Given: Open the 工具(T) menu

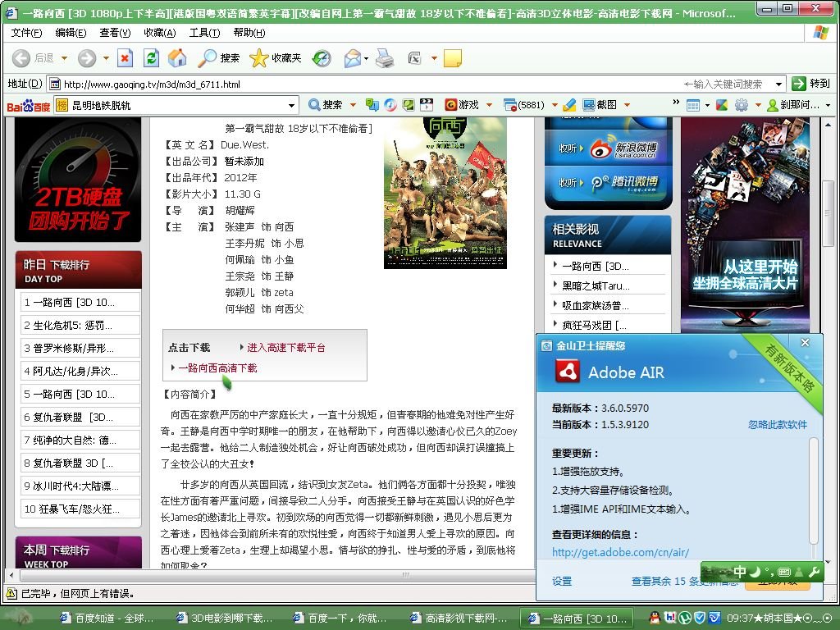Looking at the screenshot, I should [x=204, y=33].
